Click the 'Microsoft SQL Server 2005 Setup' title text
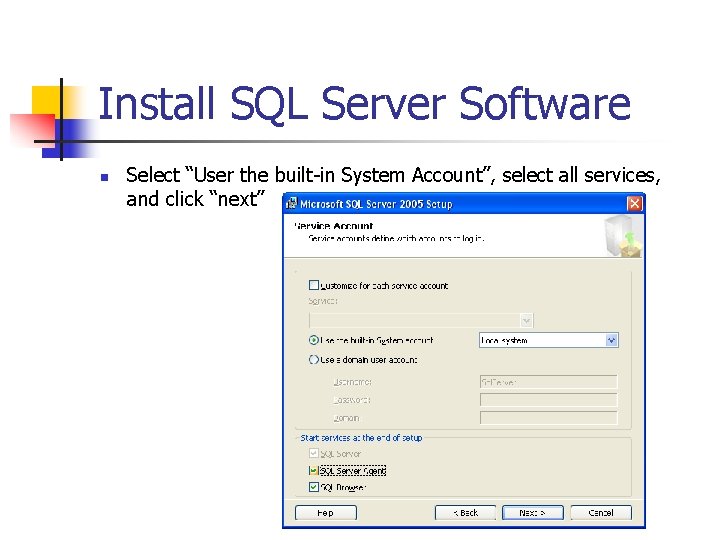The image size is (720, 540). coord(376,204)
